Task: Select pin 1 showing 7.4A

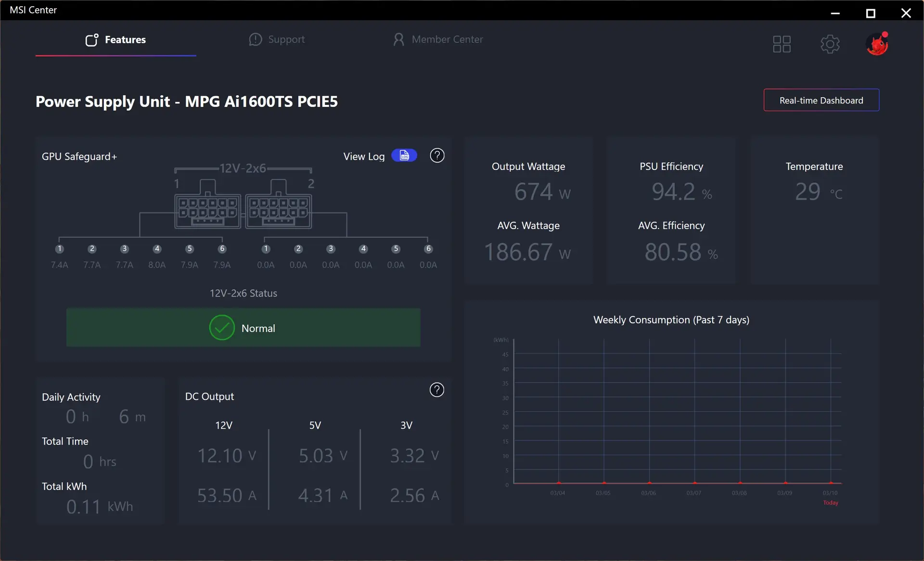Action: coord(60,249)
